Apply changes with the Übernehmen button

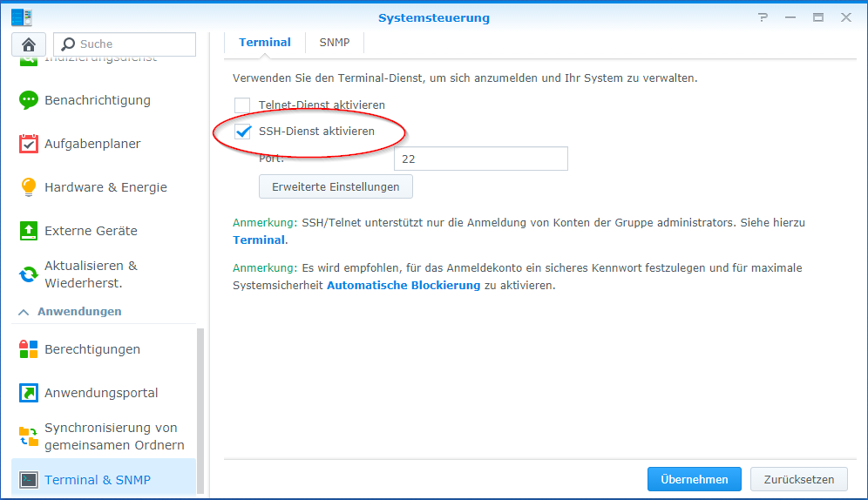pos(695,480)
